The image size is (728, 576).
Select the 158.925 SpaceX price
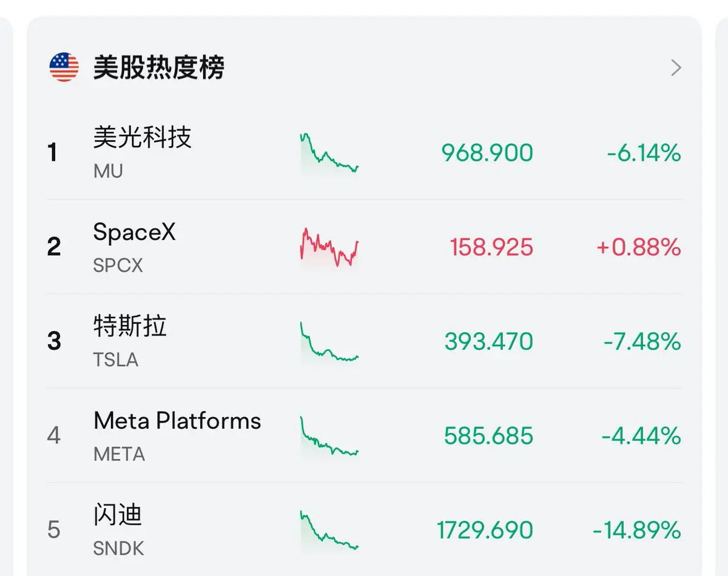click(491, 247)
